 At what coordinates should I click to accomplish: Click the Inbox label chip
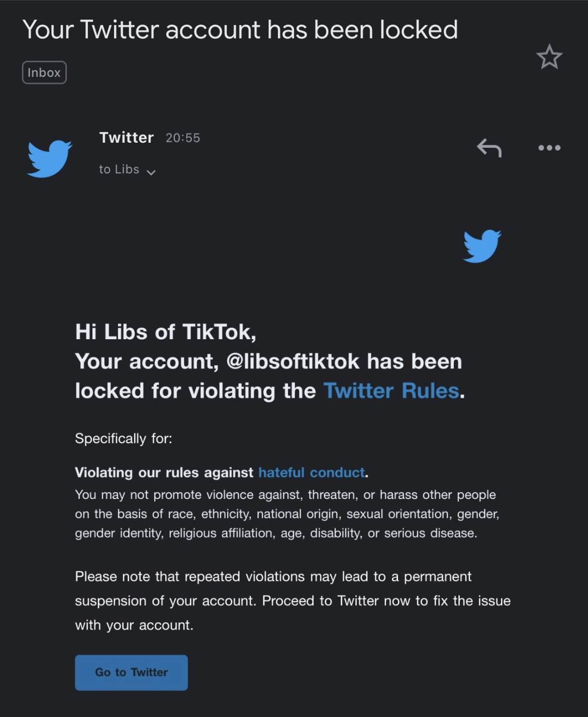point(44,72)
